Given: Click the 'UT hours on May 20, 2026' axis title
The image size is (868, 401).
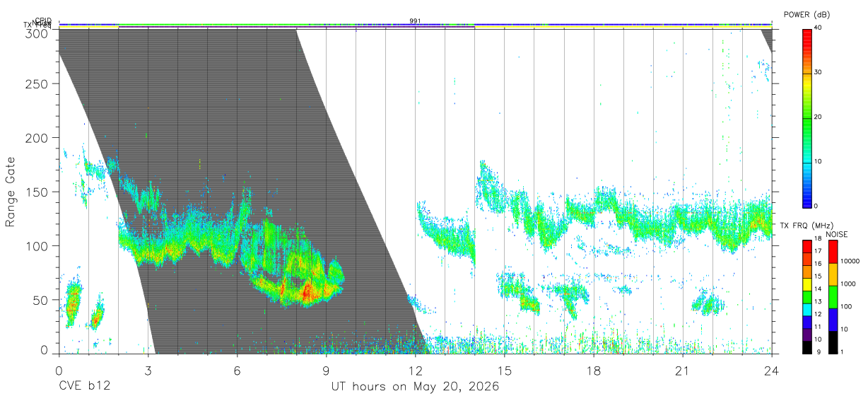Looking at the screenshot, I should (x=415, y=387).
